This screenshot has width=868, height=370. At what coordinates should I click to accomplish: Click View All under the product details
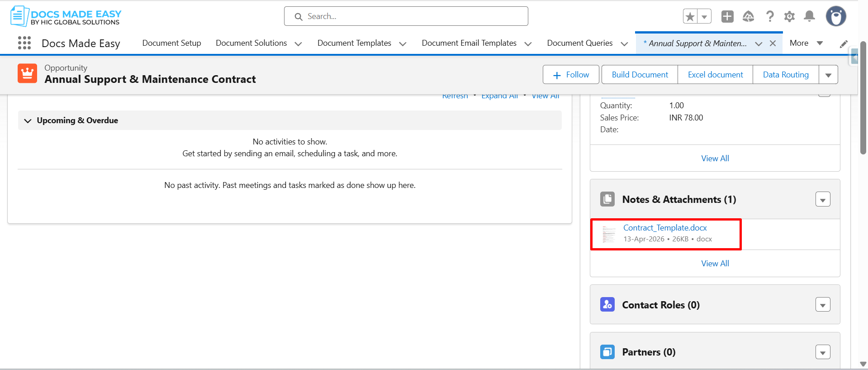click(x=715, y=159)
